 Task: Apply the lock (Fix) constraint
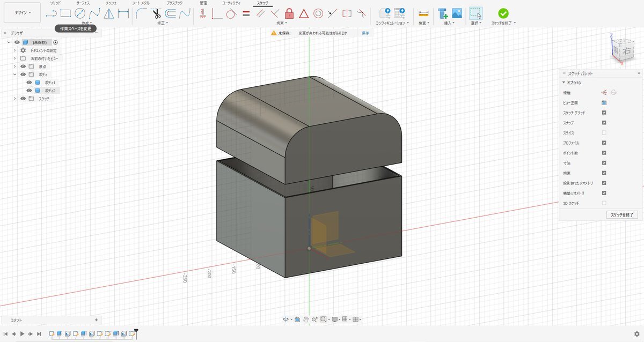click(289, 13)
